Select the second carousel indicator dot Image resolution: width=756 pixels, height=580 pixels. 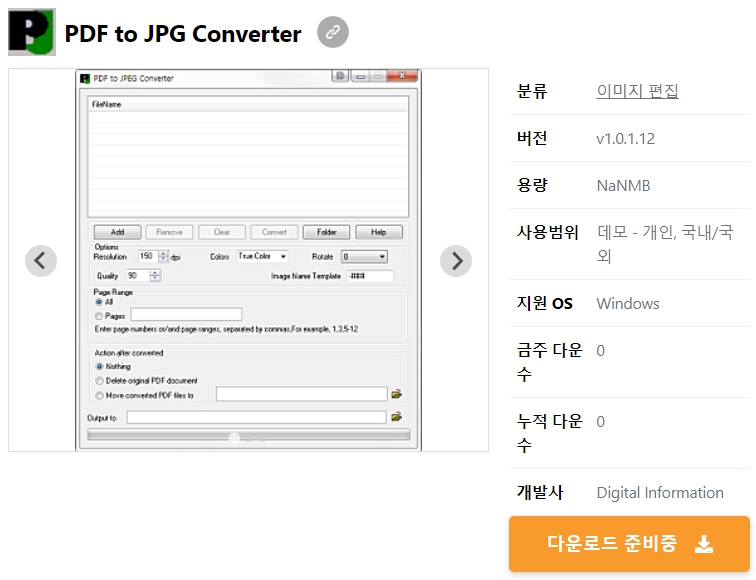(x=248, y=438)
